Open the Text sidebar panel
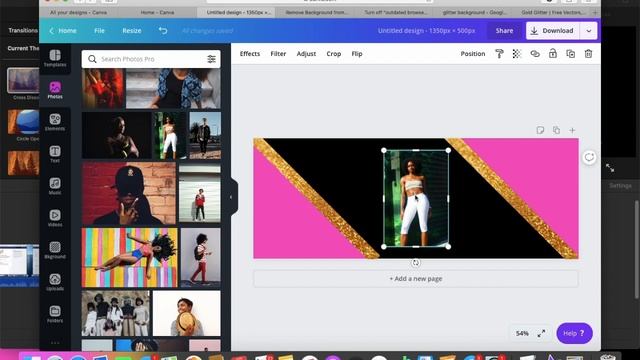The height and width of the screenshot is (360, 640). coord(55,154)
